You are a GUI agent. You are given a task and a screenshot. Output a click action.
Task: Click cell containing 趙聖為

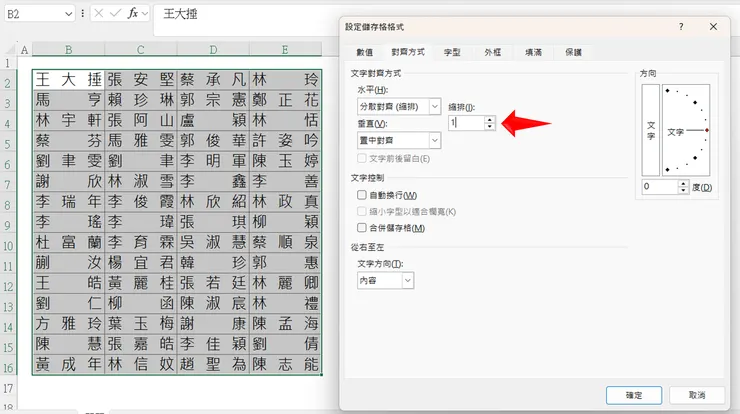[213, 364]
